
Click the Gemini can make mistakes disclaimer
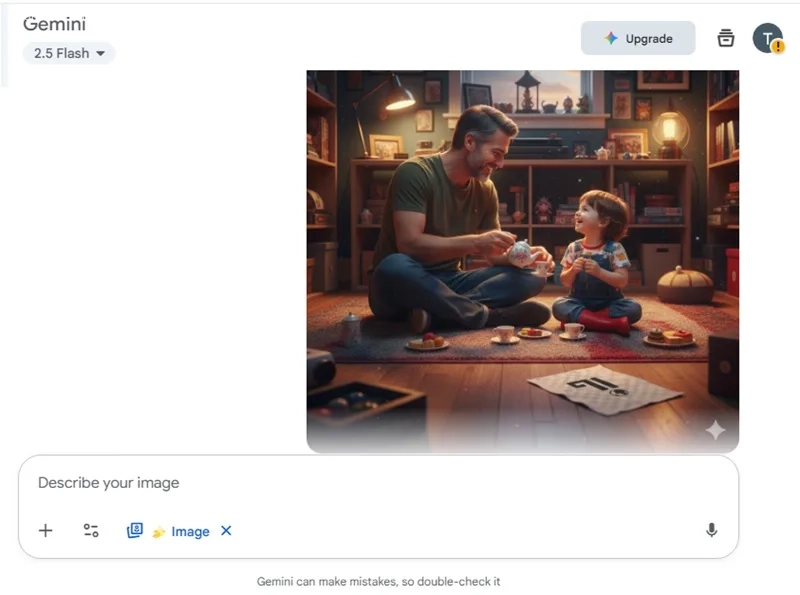click(378, 581)
